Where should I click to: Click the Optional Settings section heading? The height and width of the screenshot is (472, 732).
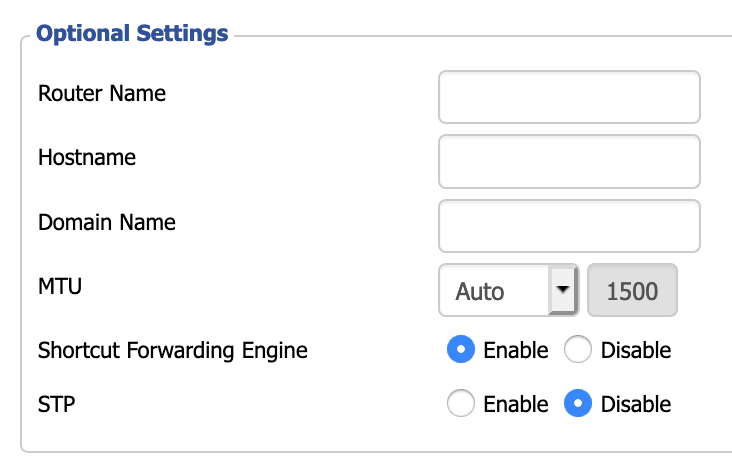(x=132, y=34)
